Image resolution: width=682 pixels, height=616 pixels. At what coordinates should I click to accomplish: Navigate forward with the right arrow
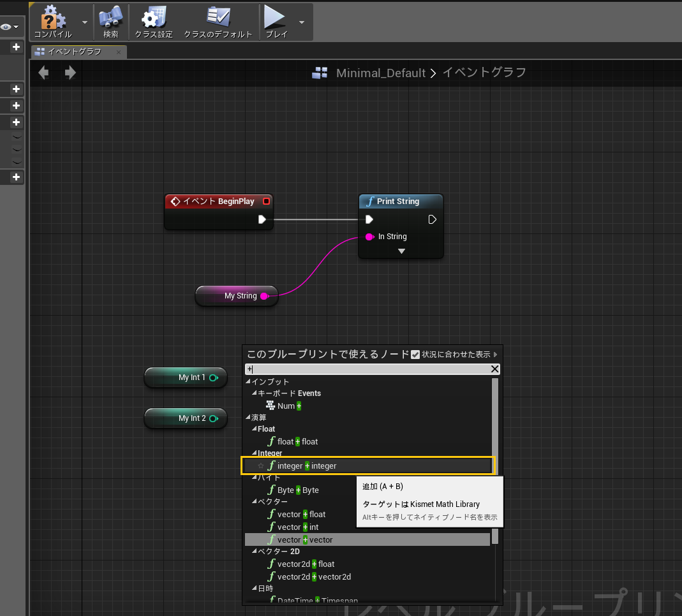(x=70, y=73)
